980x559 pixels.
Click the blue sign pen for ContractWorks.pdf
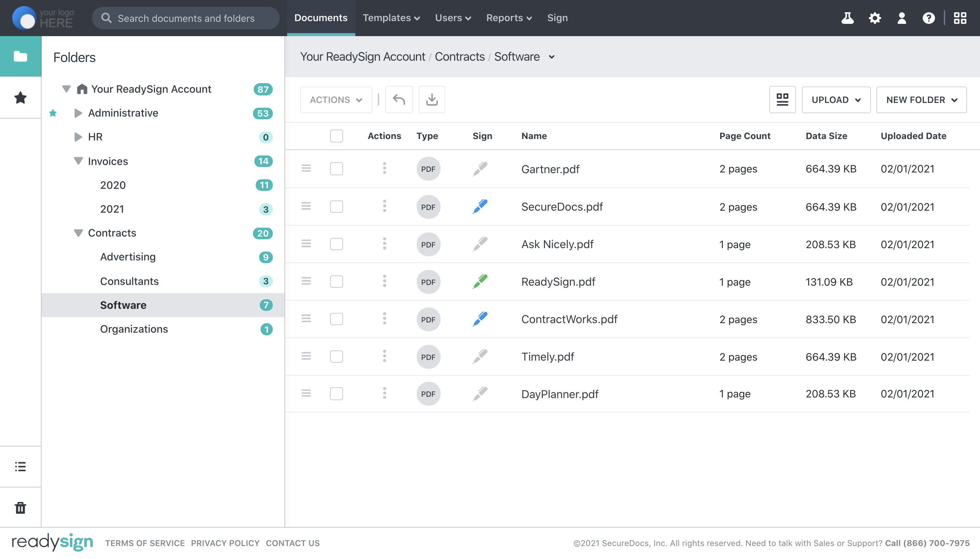(x=480, y=319)
